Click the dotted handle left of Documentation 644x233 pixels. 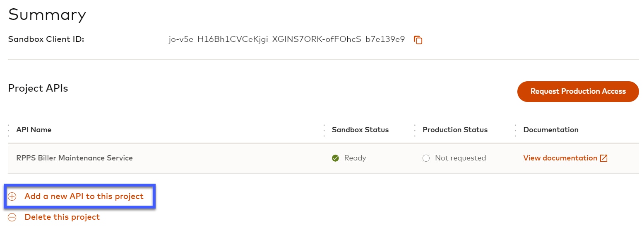[515, 130]
